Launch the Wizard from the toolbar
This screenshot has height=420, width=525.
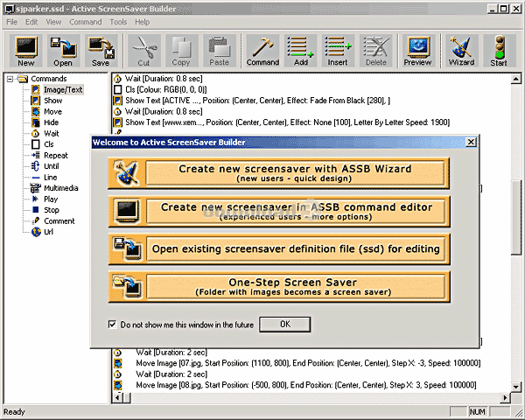coord(461,51)
